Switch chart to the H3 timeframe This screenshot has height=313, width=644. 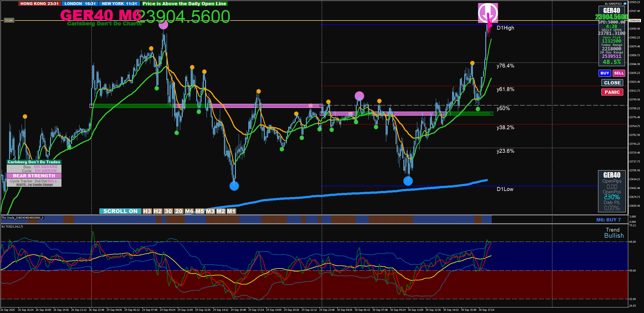(147, 211)
